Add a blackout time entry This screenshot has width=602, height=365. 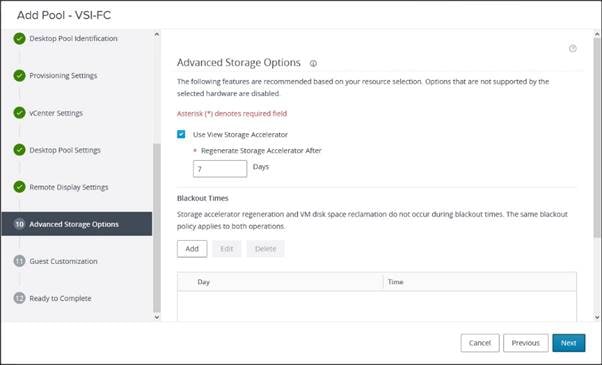pyautogui.click(x=192, y=249)
